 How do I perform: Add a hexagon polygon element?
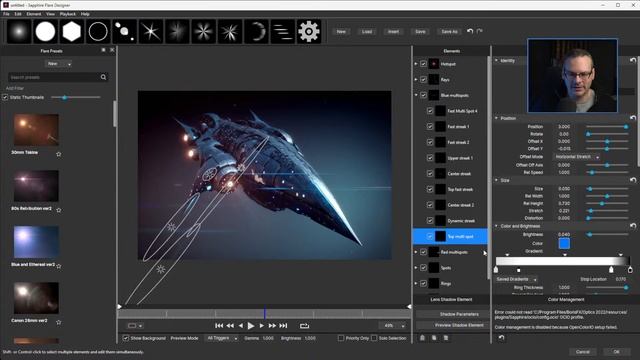[x=71, y=31]
